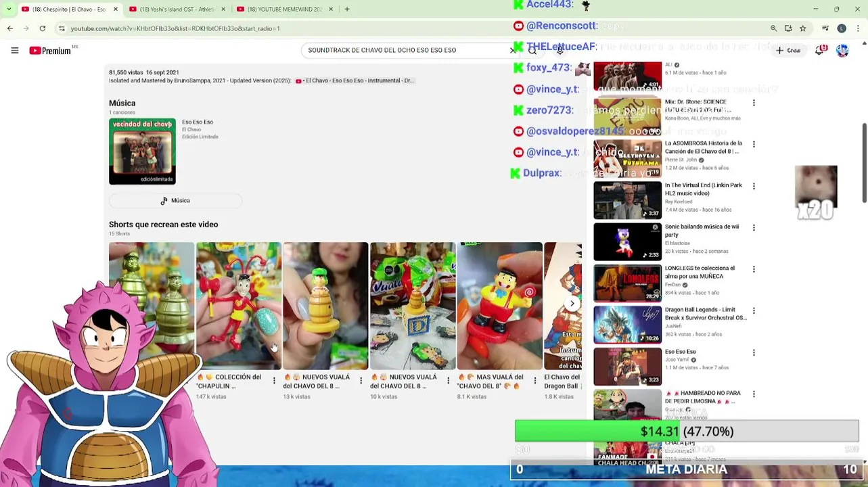Open the tab search dropdown arrow
The height and width of the screenshot is (487, 868).
8,9
